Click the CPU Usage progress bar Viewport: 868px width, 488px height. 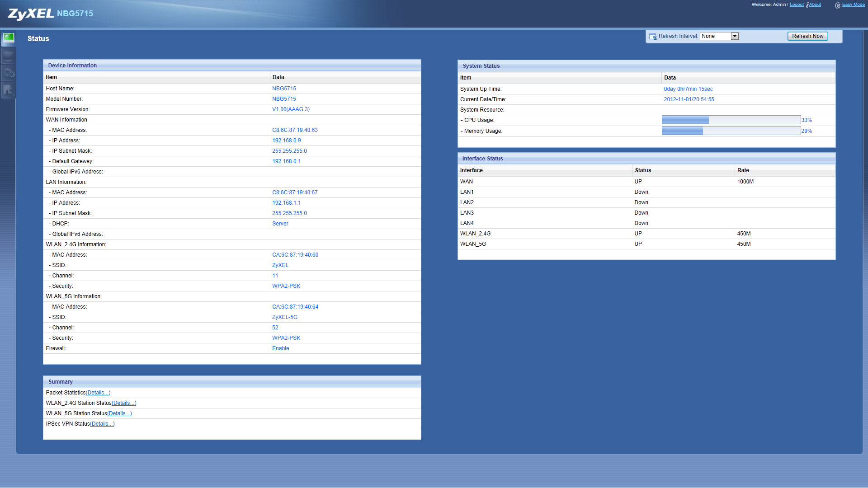731,120
